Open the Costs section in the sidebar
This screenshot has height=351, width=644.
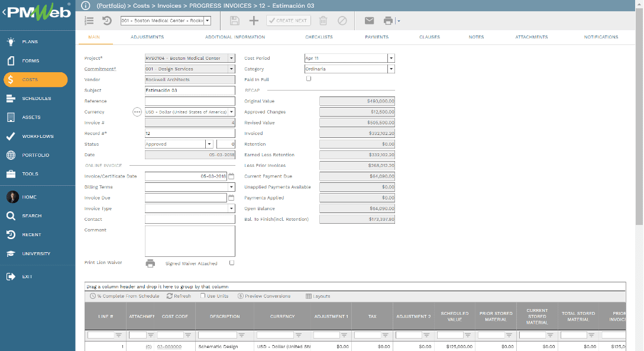click(x=35, y=79)
